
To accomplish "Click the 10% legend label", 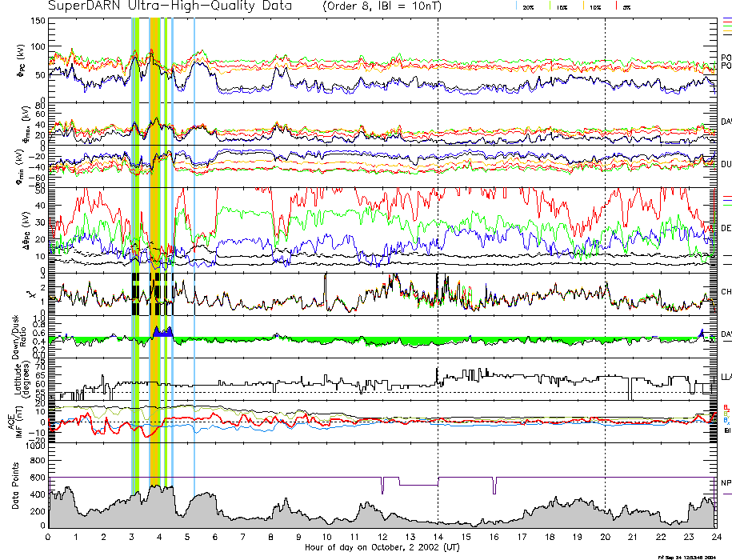I will point(594,7).
